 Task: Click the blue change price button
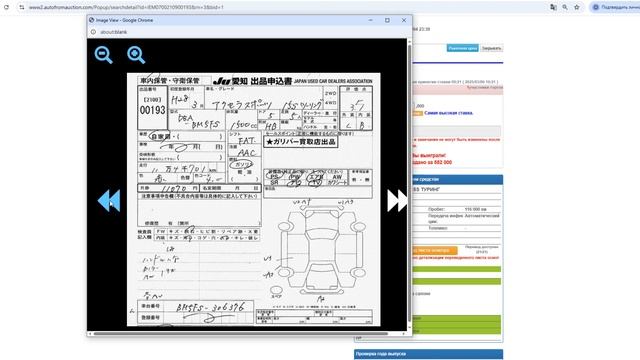(462, 48)
